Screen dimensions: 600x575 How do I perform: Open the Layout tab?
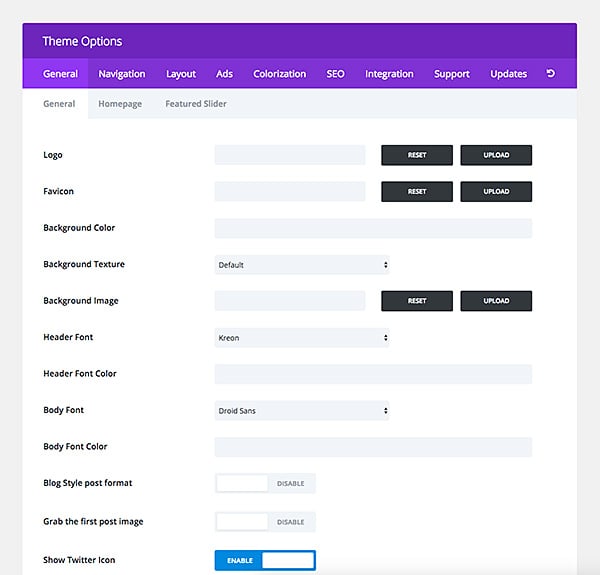tap(181, 74)
